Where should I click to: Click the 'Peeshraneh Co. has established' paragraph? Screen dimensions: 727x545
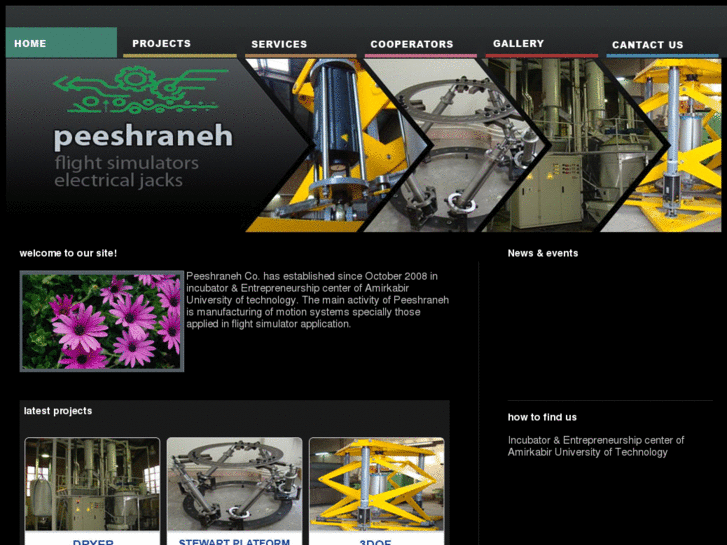tap(318, 300)
